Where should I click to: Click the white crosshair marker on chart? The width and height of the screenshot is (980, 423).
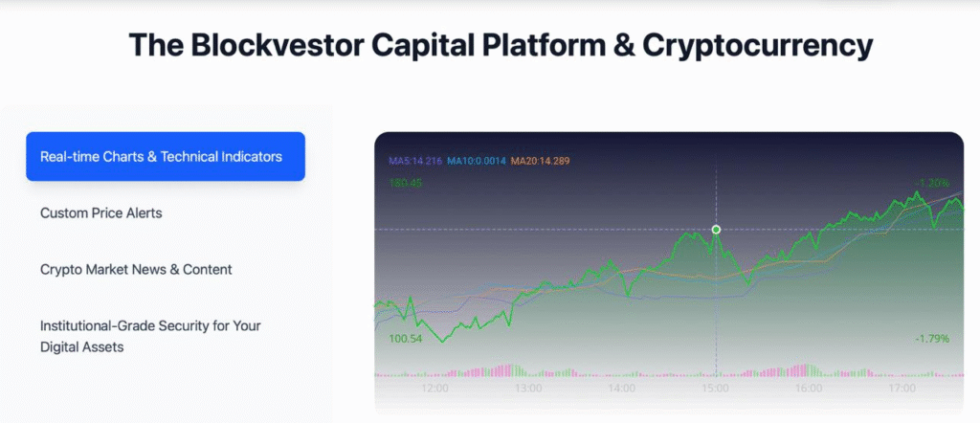coord(716,230)
